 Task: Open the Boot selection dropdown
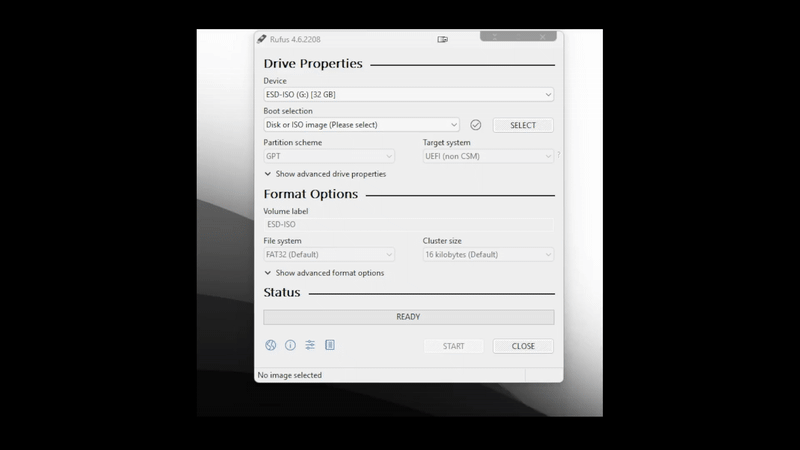coord(361,125)
